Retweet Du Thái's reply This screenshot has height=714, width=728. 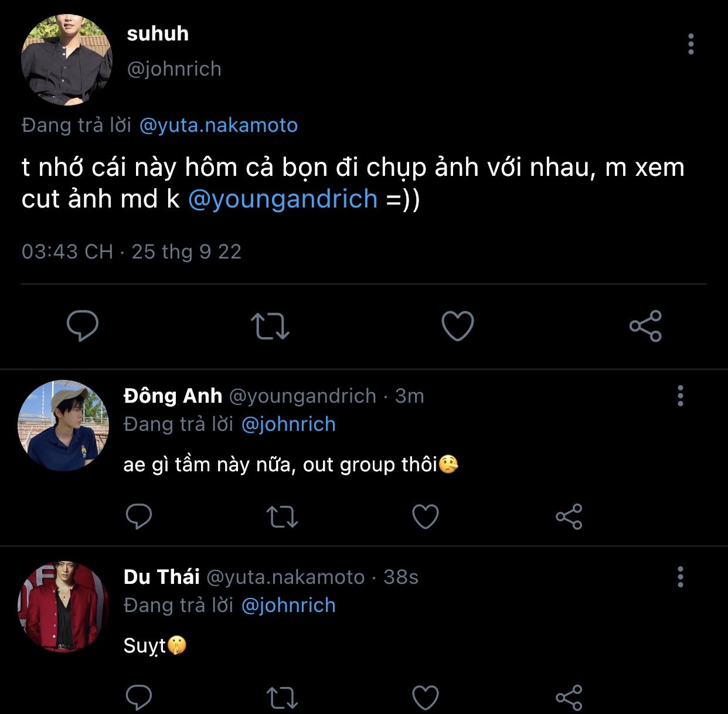tap(283, 697)
